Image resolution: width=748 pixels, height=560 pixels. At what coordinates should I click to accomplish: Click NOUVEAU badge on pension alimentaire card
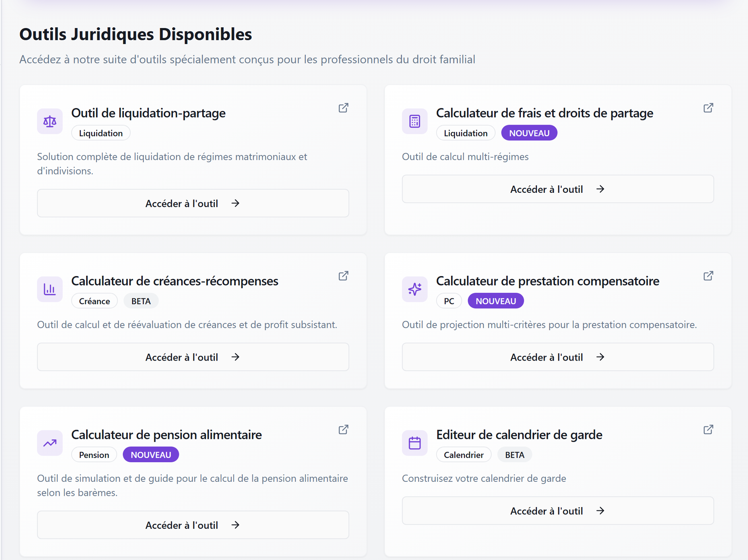pos(151,455)
